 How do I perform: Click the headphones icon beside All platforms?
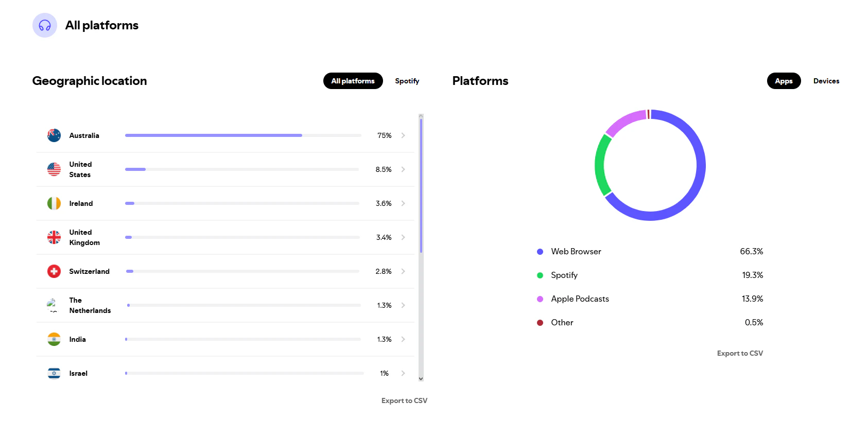pos(45,25)
